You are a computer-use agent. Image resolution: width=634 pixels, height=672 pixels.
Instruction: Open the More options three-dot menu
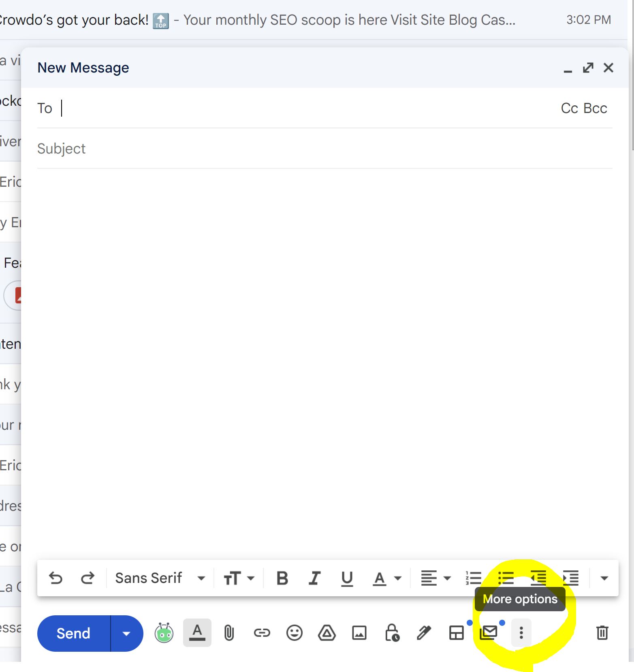pyautogui.click(x=521, y=633)
